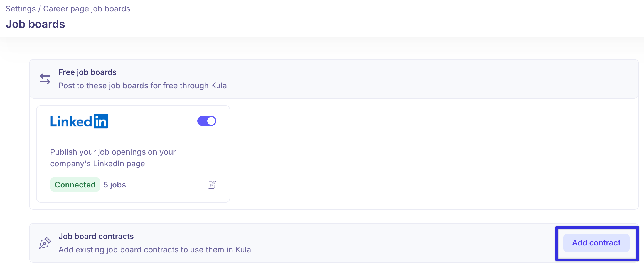644x268 pixels.
Task: Click the LinkedIn card description text
Action: click(113, 158)
